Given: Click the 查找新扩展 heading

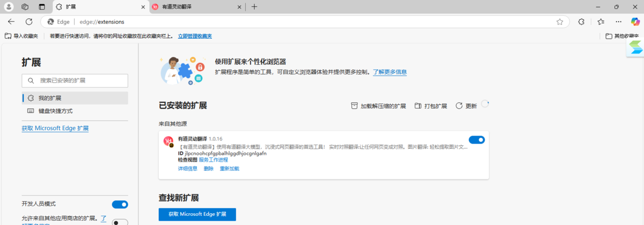Looking at the screenshot, I should tap(179, 198).
